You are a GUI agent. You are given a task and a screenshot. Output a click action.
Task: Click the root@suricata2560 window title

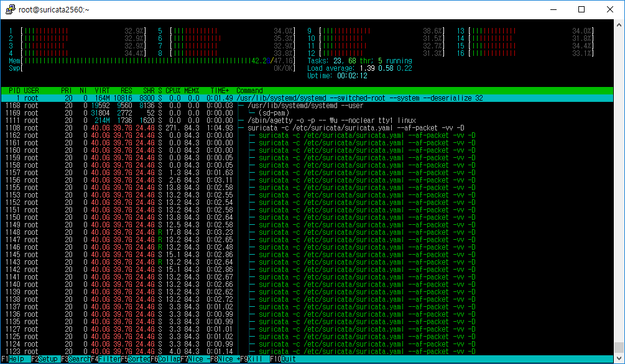[54, 9]
